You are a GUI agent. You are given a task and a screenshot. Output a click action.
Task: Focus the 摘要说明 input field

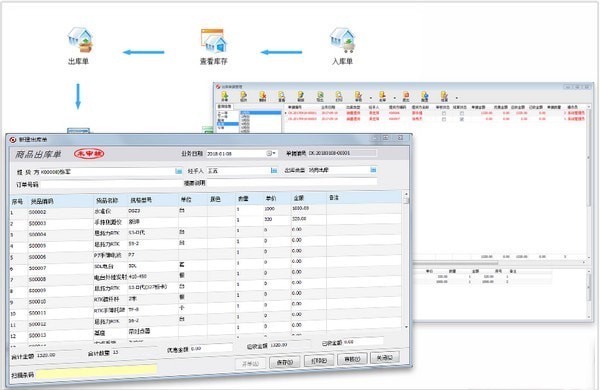click(x=292, y=182)
